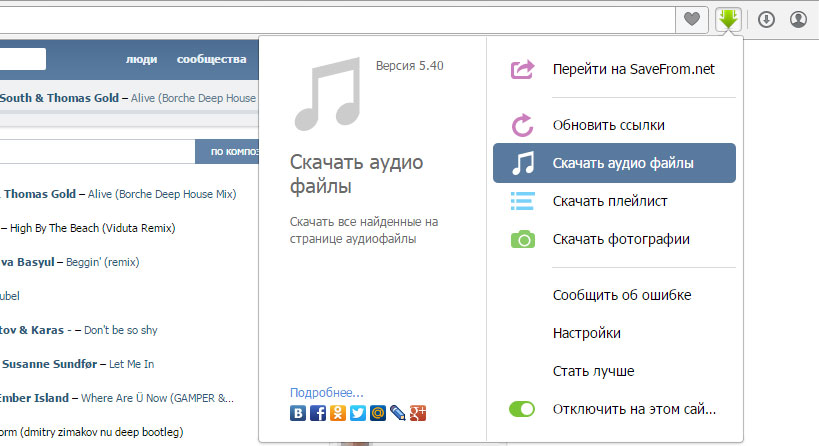The height and width of the screenshot is (446, 819).
Task: Choose 'Обновить ссылки' menu entry
Action: point(608,125)
